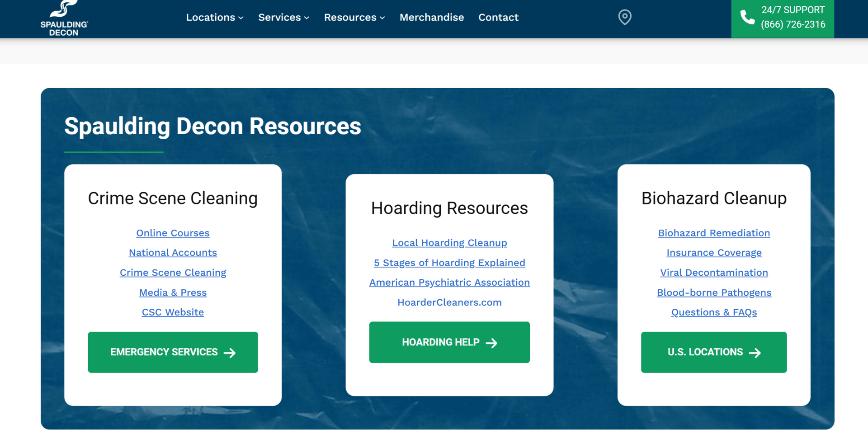Screen dimensions: 868x439
Task: Click the phone icon in support banner
Action: [747, 17]
